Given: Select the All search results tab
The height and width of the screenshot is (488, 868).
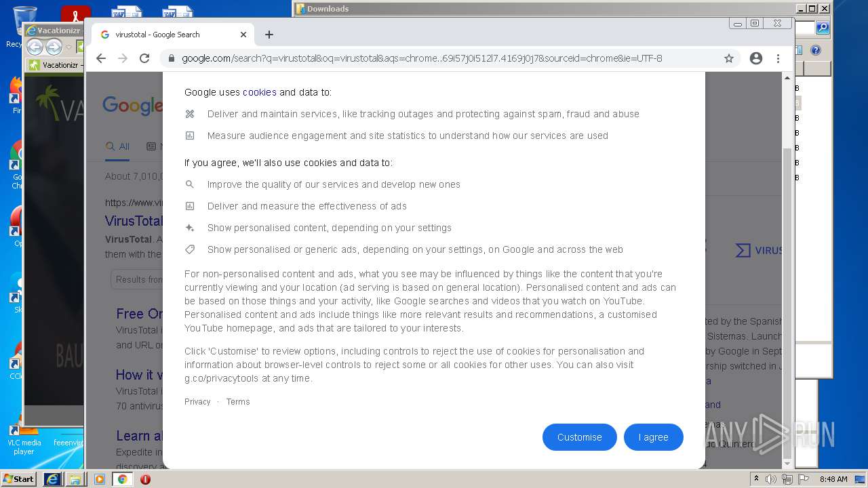Looking at the screenshot, I should point(117,146).
